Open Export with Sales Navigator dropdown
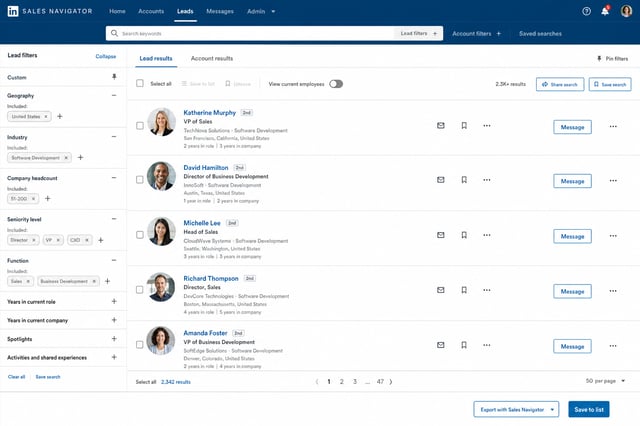 pyautogui.click(x=516, y=409)
